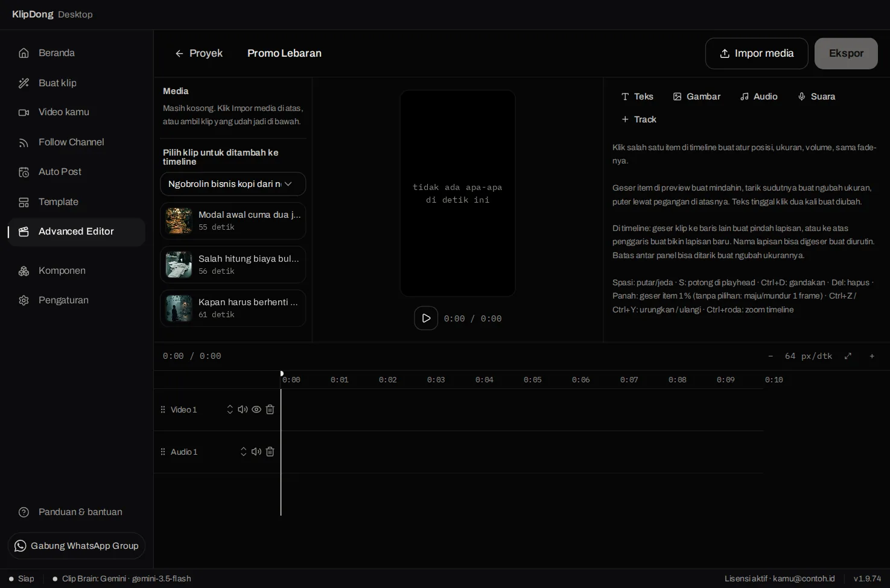
Task: Delete the Audio 1 track
Action: pos(270,452)
